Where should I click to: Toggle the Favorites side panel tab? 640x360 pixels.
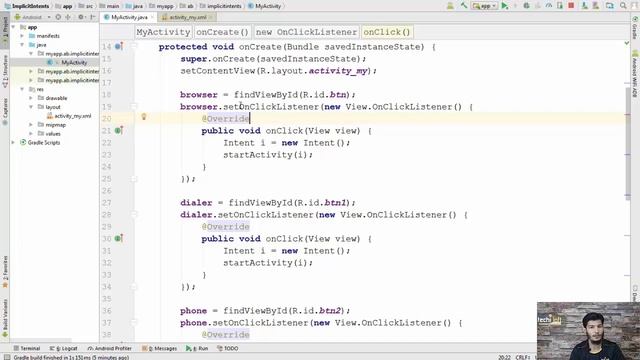[x=5, y=272]
